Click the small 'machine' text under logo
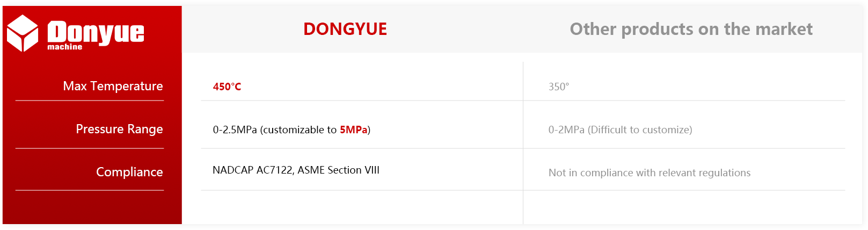Screen dimensions: 868x230 65,47
